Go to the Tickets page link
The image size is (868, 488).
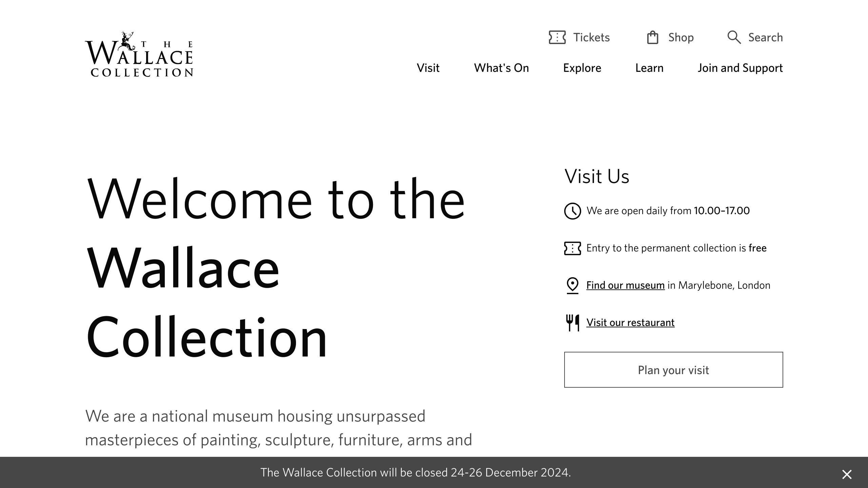click(591, 37)
